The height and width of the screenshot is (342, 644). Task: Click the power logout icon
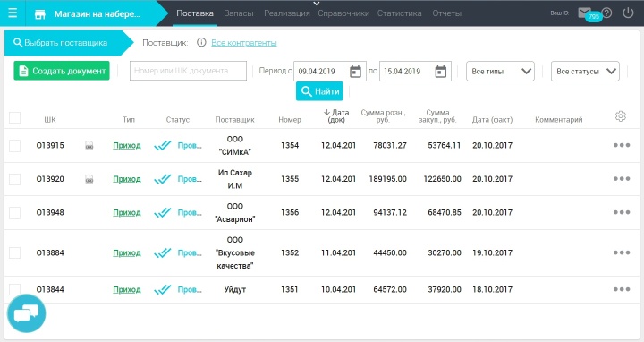[628, 13]
